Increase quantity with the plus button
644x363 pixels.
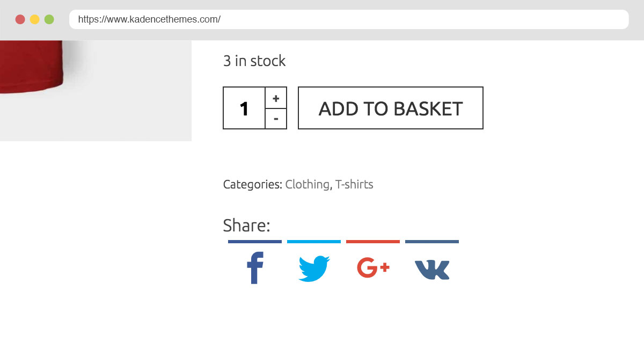276,98
